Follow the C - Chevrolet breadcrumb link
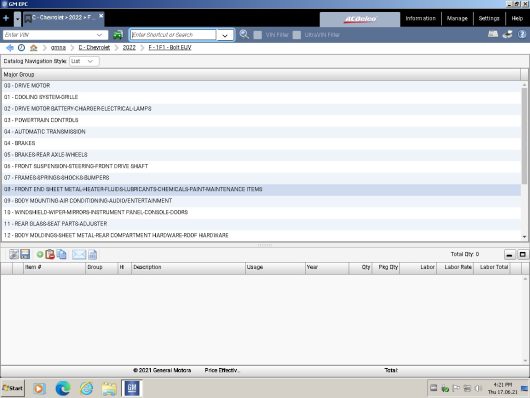The height and width of the screenshot is (398, 530). [x=94, y=48]
